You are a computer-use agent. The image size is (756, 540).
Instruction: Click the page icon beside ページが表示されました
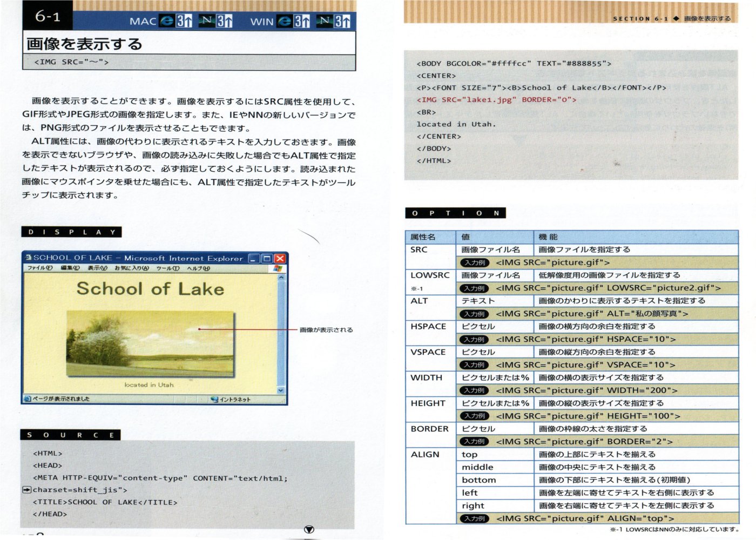pos(27,399)
